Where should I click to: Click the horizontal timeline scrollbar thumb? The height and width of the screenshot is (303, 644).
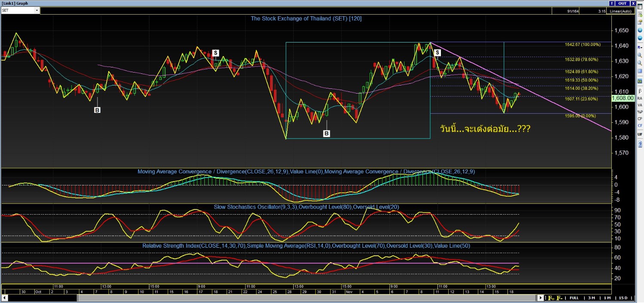click(307, 298)
